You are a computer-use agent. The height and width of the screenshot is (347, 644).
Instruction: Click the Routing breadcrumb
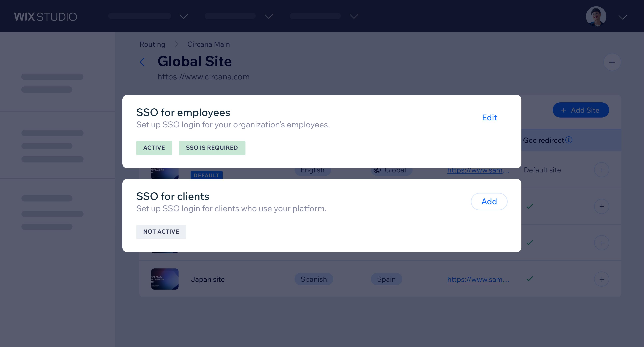point(152,44)
